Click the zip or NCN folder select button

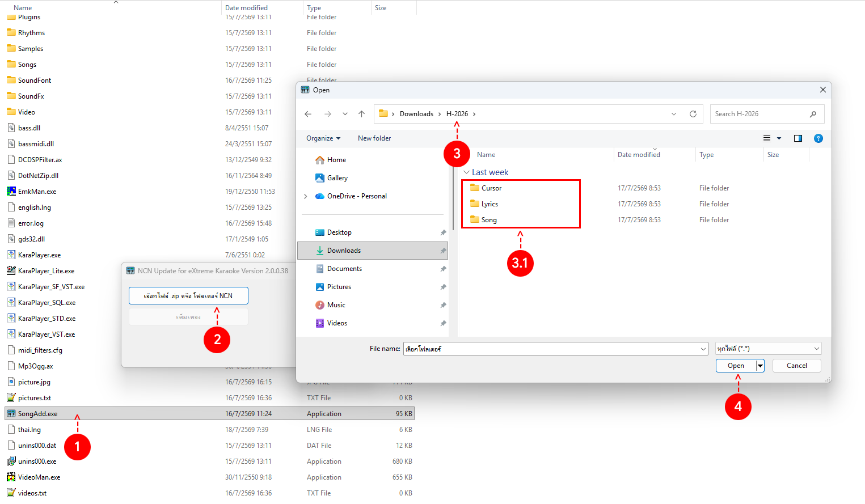pyautogui.click(x=188, y=296)
